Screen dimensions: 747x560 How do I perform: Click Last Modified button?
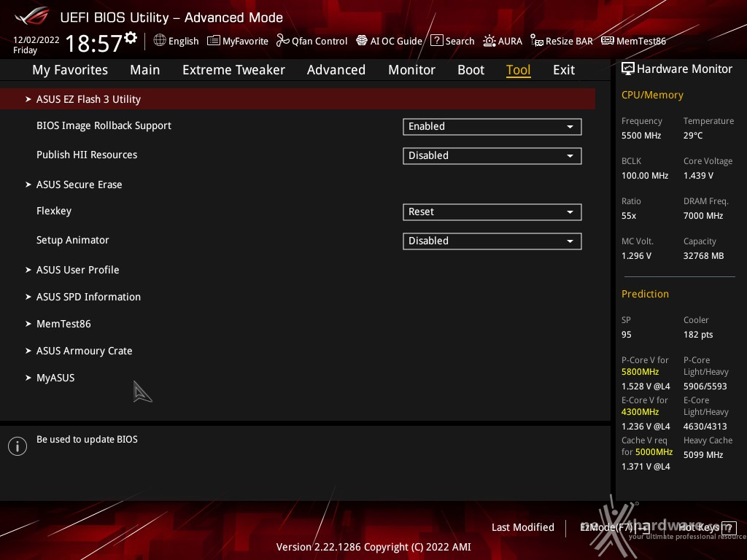click(x=522, y=528)
